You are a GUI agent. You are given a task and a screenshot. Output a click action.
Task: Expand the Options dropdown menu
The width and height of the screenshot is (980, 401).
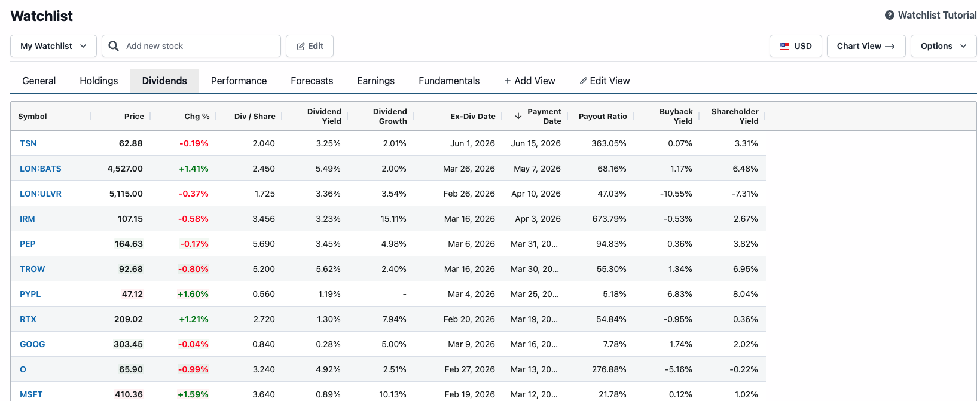click(943, 46)
